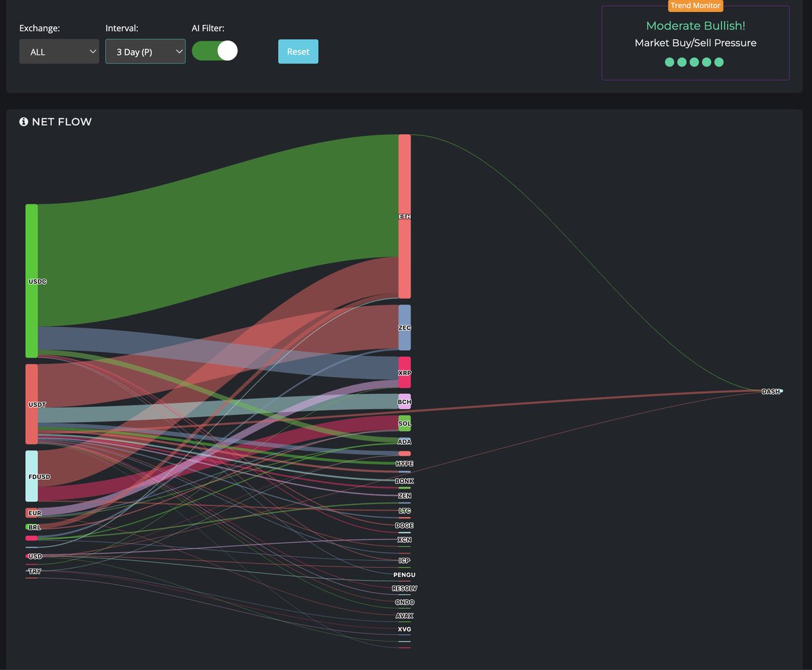The image size is (812, 670).
Task: Select the green USDC source node bar
Action: tap(32, 280)
